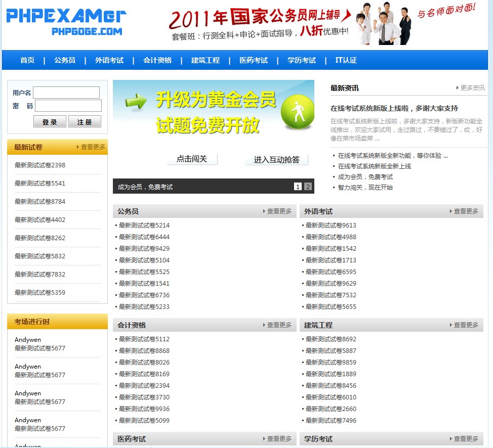The width and height of the screenshot is (493, 448).
Task: View more in the 公务员 section
Action: (x=277, y=211)
